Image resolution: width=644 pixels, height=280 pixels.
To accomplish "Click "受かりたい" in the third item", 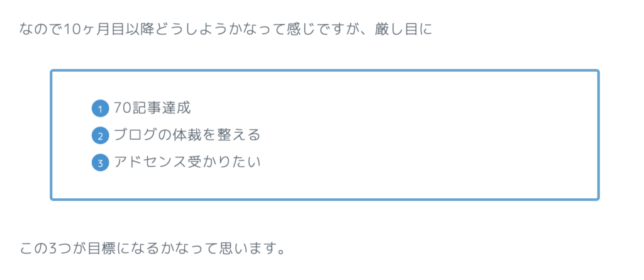I will pyautogui.click(x=225, y=162).
